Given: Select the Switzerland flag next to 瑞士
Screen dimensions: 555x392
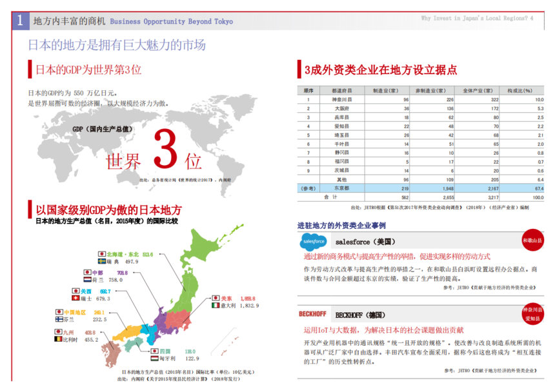Looking at the screenshot, I should (x=76, y=299).
